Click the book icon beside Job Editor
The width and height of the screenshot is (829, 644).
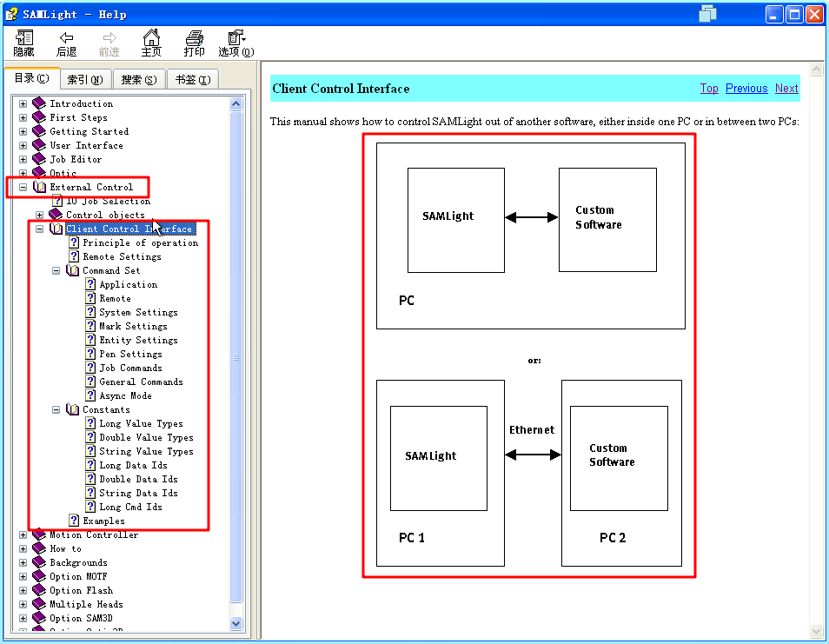(x=39, y=159)
